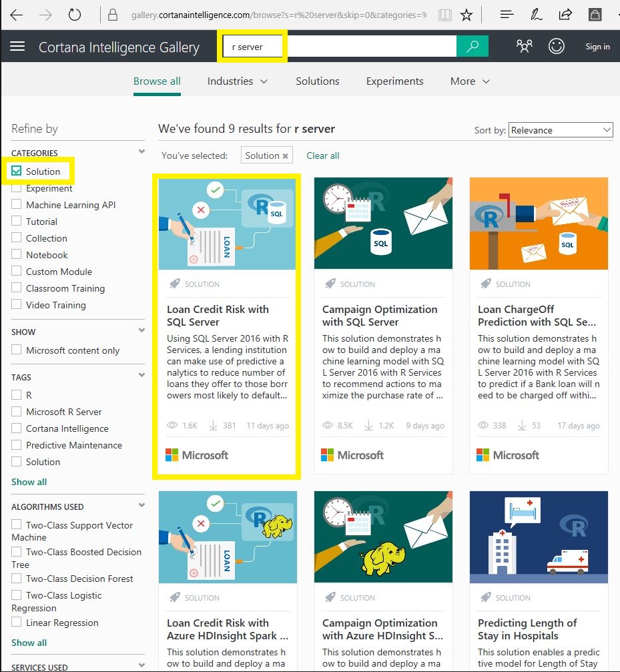Collapse the Services Used section arrow
The width and height of the screenshot is (620, 672).
142,665
